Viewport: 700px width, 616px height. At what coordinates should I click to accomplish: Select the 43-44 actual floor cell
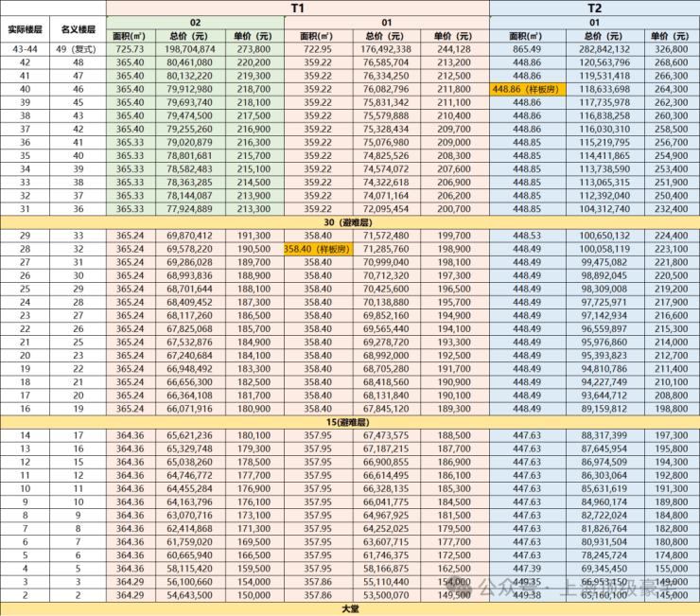click(24, 48)
